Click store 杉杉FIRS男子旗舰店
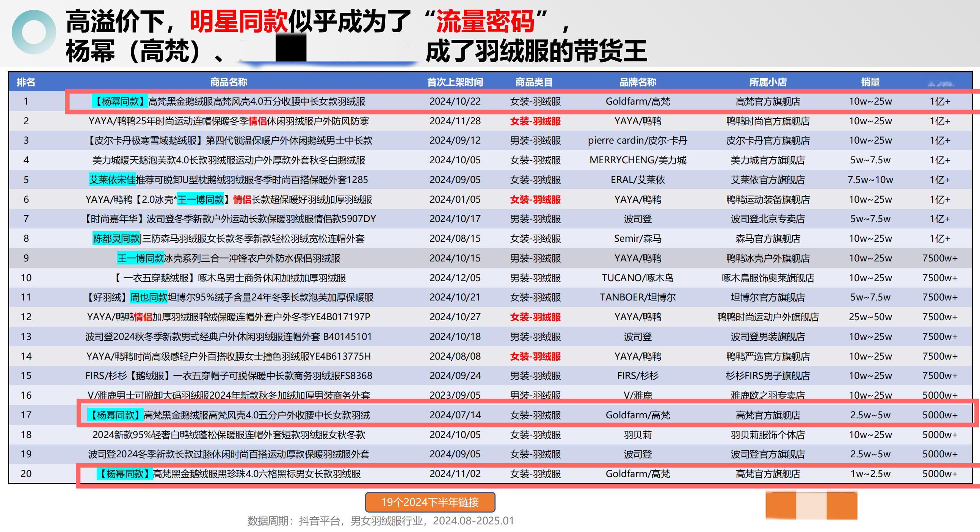Viewport: 980px width, 532px height. point(768,376)
